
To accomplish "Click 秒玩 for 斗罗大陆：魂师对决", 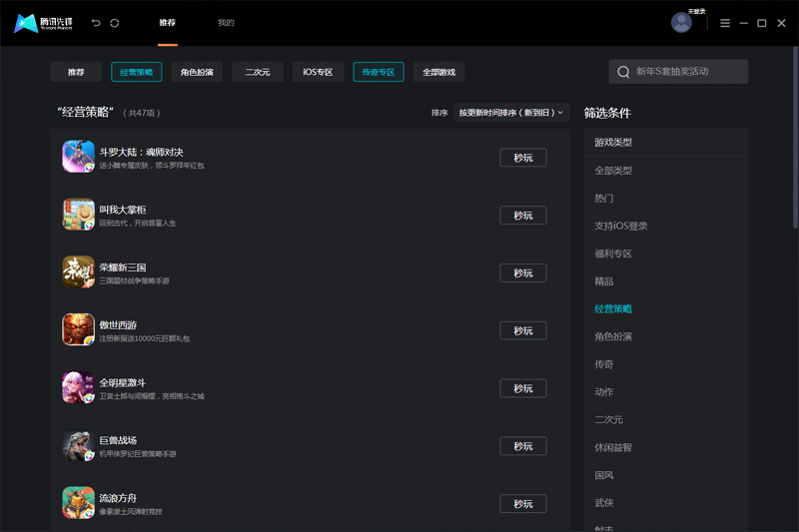I will pyautogui.click(x=522, y=158).
